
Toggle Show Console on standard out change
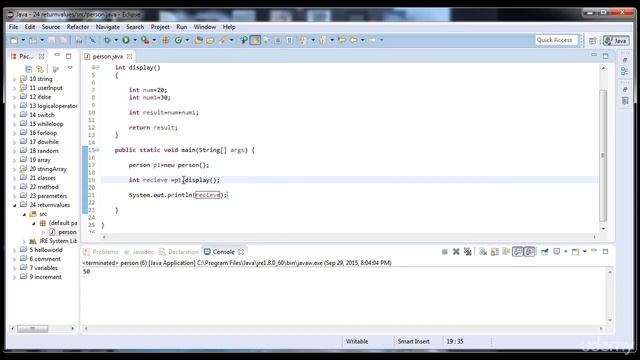pos(518,252)
